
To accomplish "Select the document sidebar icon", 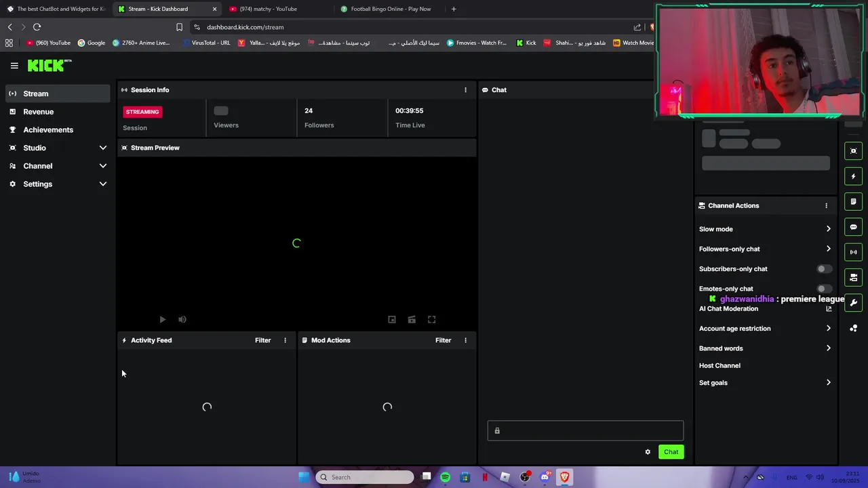I will [854, 201].
